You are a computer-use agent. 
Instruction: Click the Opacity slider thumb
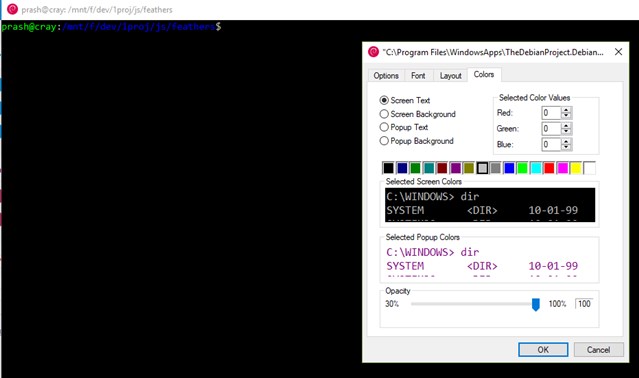click(536, 304)
